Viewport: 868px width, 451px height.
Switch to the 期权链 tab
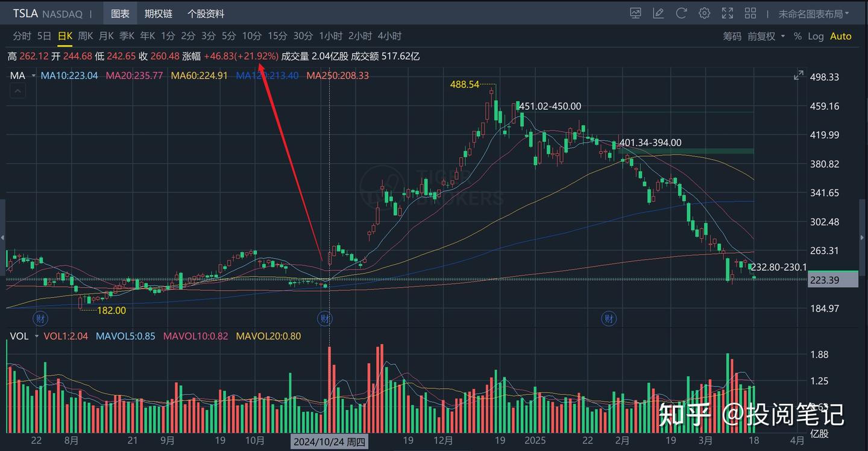pos(159,13)
